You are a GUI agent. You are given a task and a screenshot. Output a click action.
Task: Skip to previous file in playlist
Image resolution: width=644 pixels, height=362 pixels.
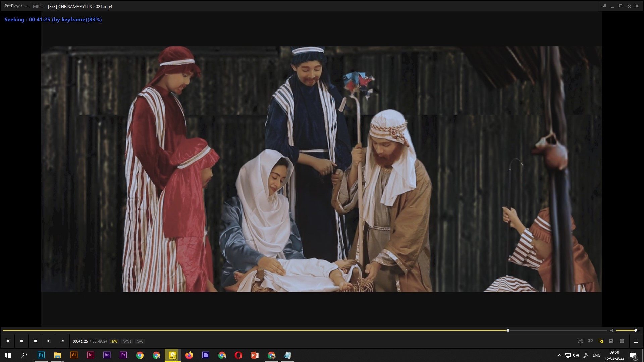coord(35,341)
